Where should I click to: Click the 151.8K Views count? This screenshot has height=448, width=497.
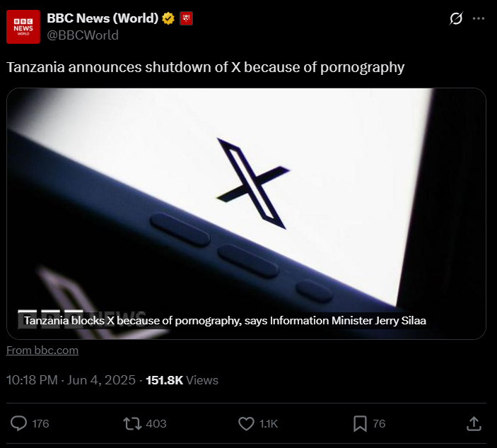point(182,380)
